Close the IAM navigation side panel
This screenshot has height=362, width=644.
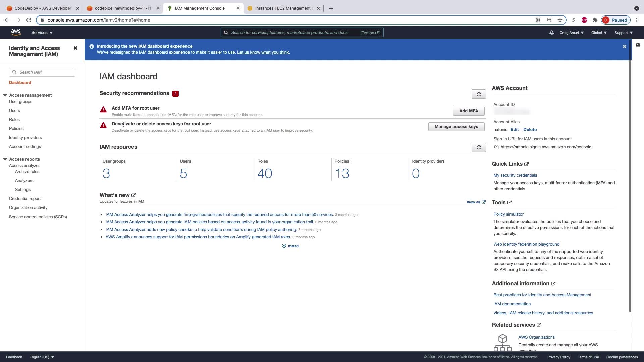coord(75,48)
